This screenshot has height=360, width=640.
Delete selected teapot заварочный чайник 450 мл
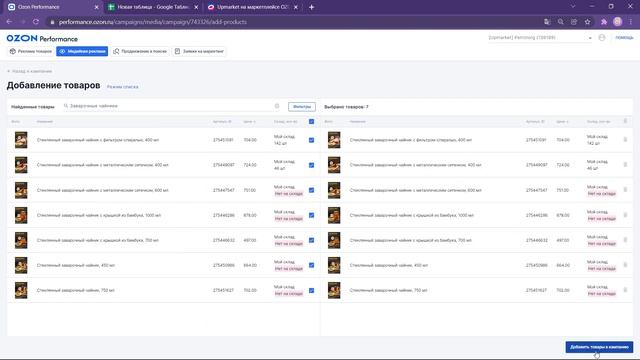coord(625,265)
